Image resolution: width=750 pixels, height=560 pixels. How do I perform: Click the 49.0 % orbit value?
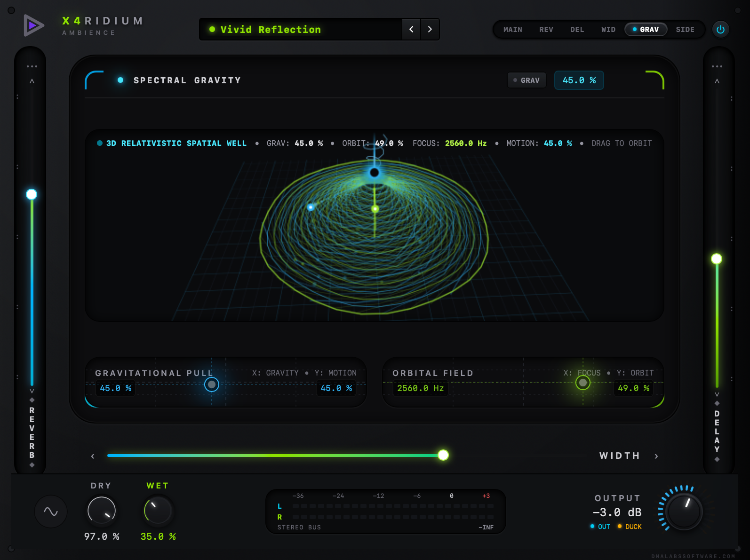633,388
